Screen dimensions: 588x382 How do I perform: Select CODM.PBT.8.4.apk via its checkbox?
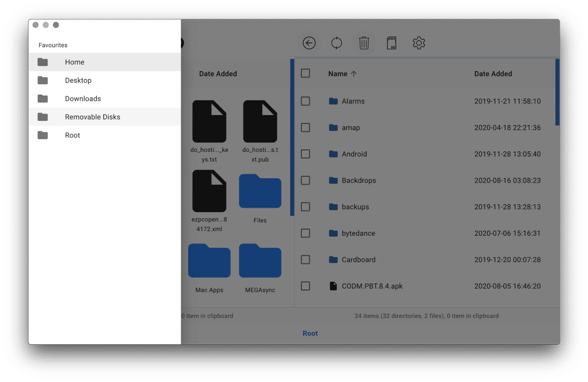click(x=305, y=286)
